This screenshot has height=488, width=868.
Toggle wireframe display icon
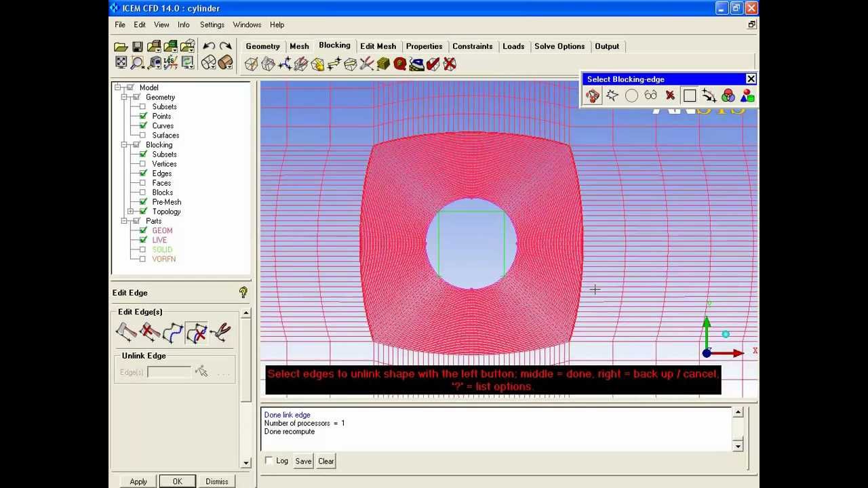point(209,63)
